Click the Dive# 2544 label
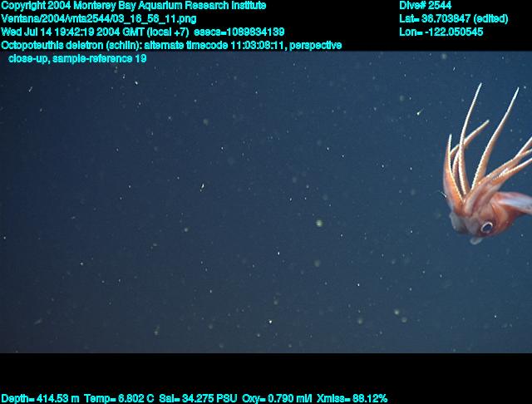 (x=425, y=6)
